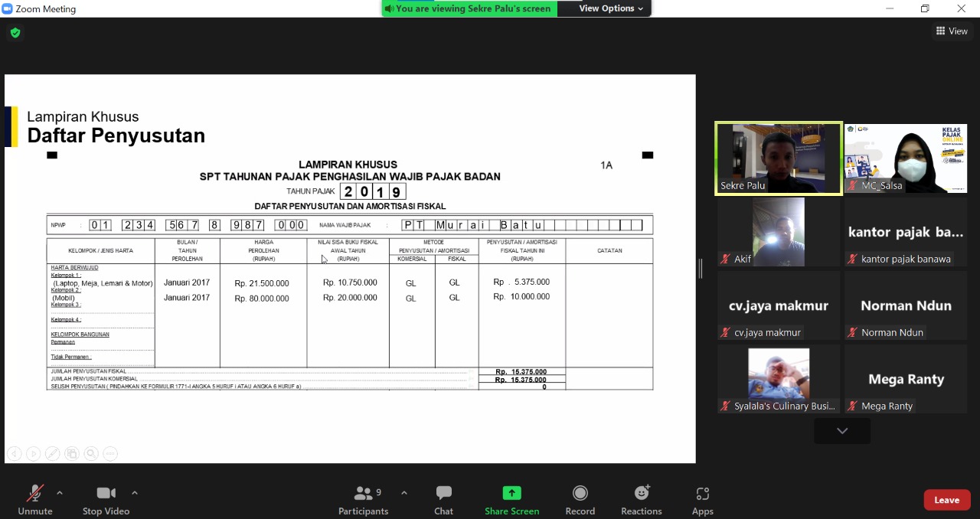The width and height of the screenshot is (980, 519).
Task: Toggle Stop Video camera button
Action: (x=106, y=494)
